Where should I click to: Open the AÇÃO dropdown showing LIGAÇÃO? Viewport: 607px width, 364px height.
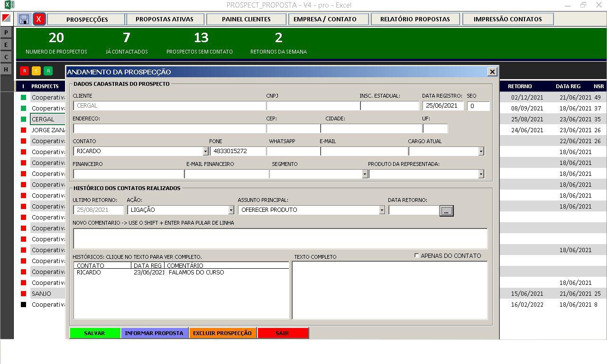(231, 210)
